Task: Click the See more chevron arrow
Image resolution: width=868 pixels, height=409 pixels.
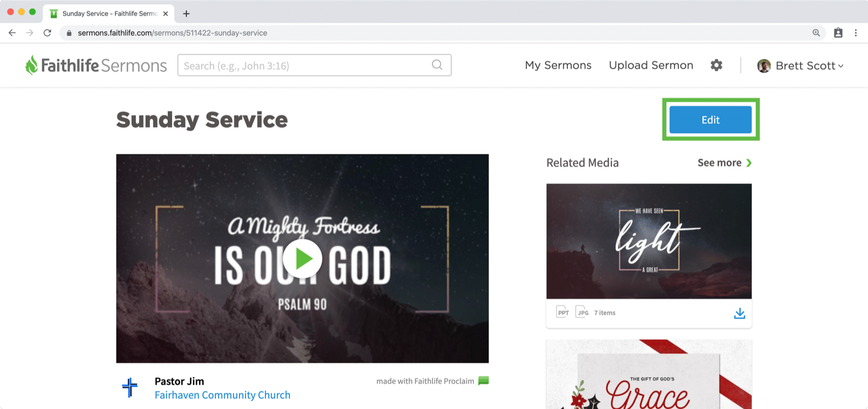Action: pyautogui.click(x=749, y=163)
